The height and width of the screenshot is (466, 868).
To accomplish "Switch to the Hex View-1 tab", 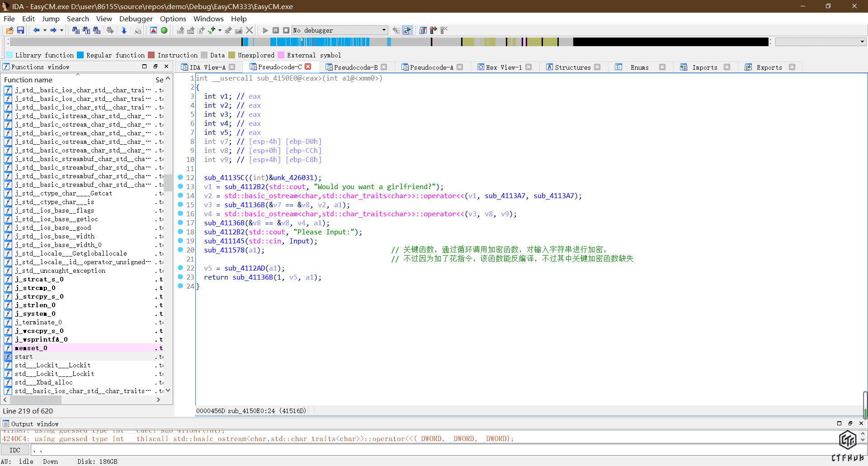I will (x=504, y=67).
